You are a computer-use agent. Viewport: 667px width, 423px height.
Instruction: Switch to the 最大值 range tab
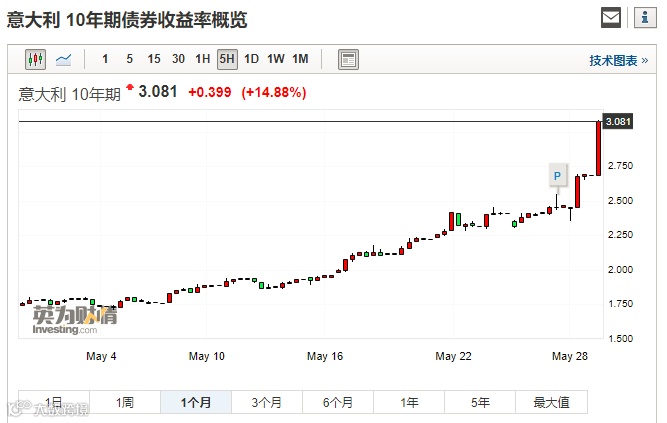click(551, 402)
